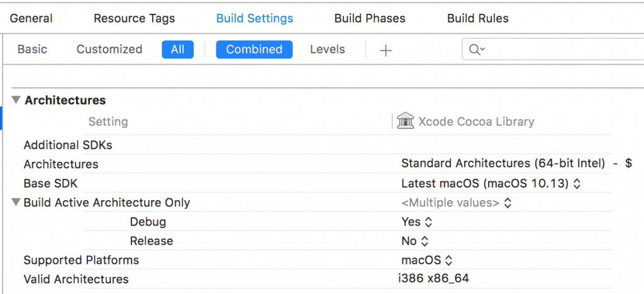Click the Xcode Cocoa Library target icon

pos(406,122)
